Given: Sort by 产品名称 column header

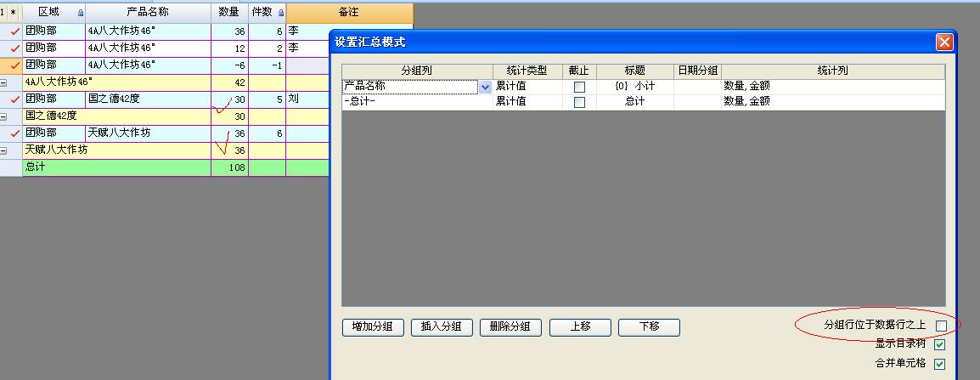Looking at the screenshot, I should [x=148, y=13].
